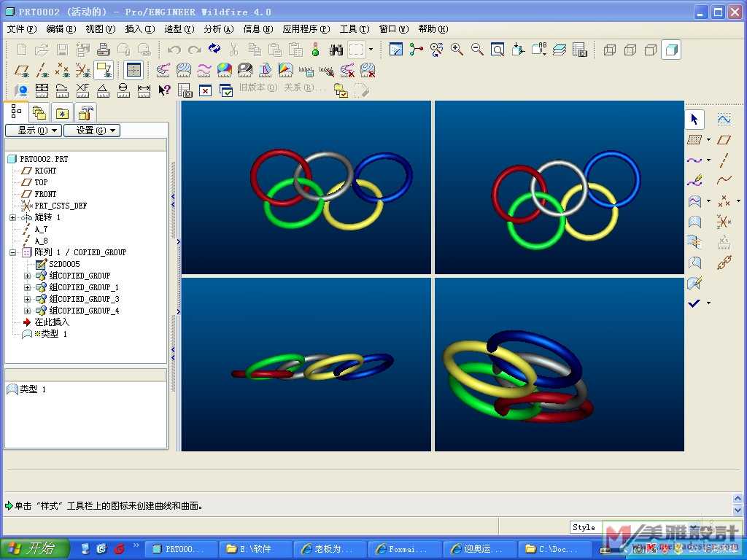747x560 pixels.
Task: Switch to the PRT000 taskbar window
Action: tap(181, 549)
